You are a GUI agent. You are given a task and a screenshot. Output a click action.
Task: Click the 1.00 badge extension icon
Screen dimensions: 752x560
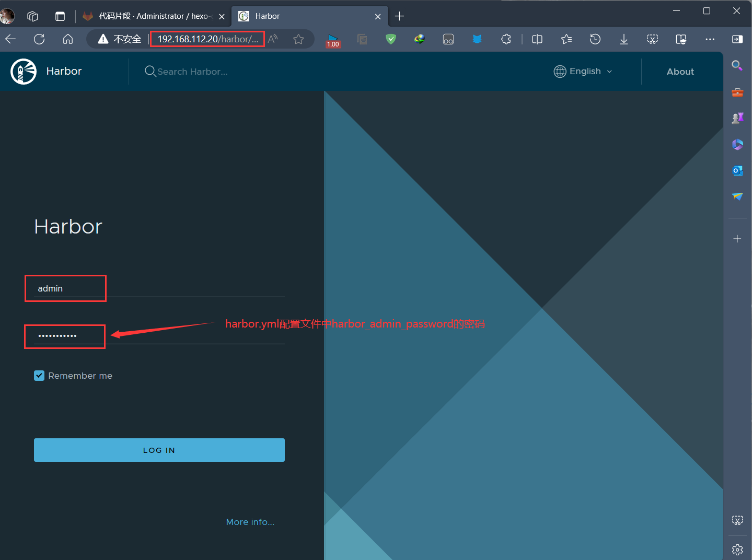tap(333, 40)
